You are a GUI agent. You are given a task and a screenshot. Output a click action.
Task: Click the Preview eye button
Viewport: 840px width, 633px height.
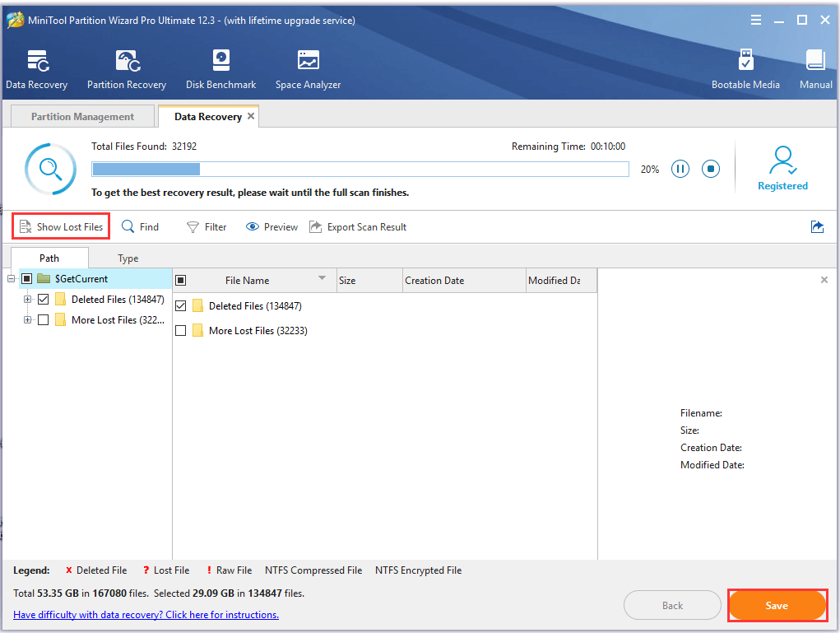pyautogui.click(x=271, y=226)
